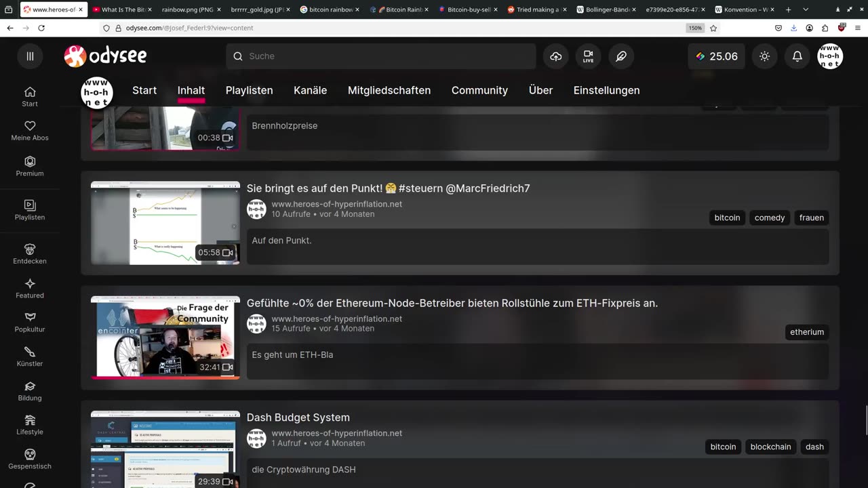Open the Brennholzpreise video thumbnail

165,128
